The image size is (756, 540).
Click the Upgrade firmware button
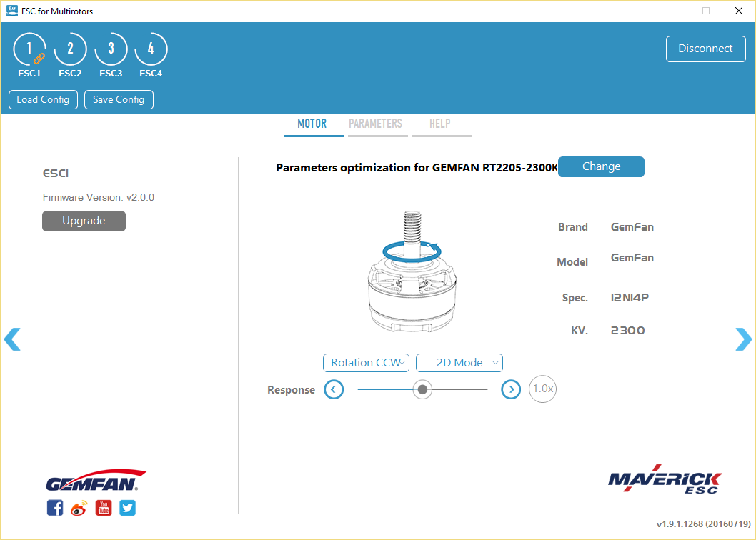(x=84, y=221)
